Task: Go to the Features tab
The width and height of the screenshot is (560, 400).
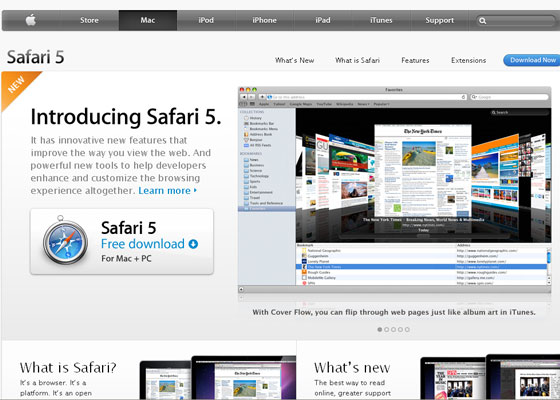Action: click(415, 60)
